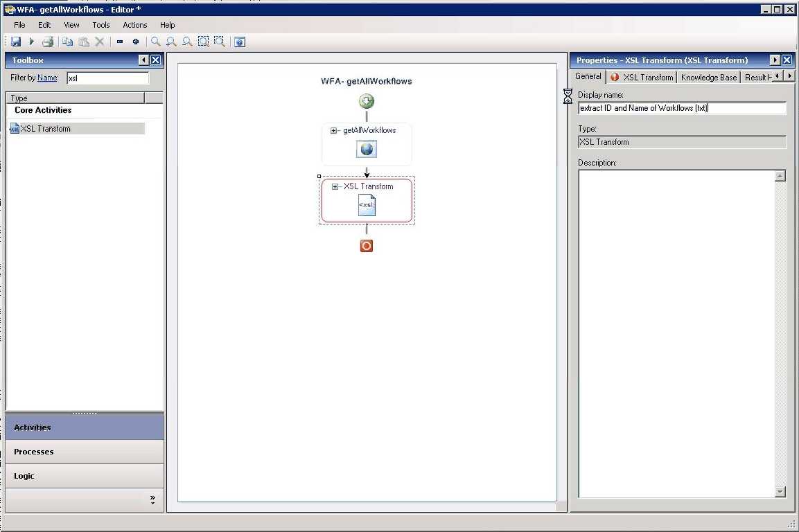The height and width of the screenshot is (532, 799).
Task: Auto-hide the Toolbox panel via arrow button
Action: [x=143, y=60]
